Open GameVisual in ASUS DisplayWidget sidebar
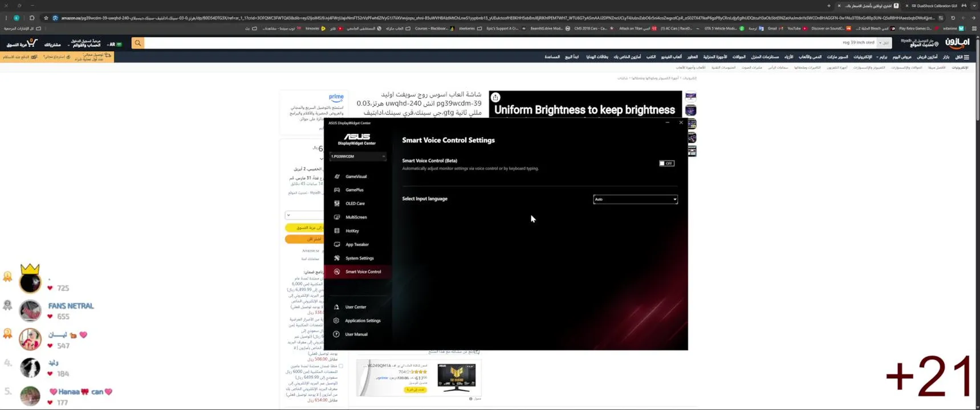Image resolution: width=980 pixels, height=410 pixels. click(x=356, y=177)
